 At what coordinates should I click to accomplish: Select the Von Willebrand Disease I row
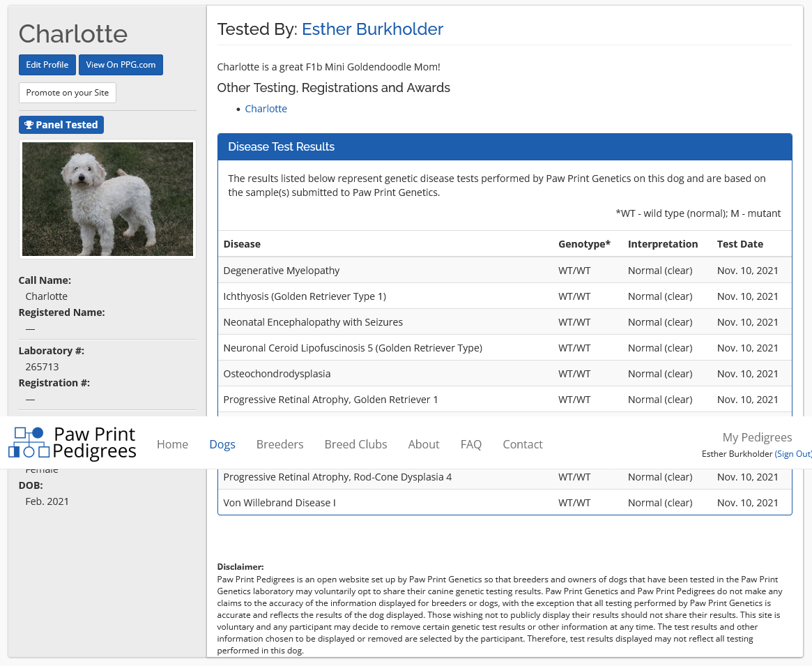coord(505,503)
